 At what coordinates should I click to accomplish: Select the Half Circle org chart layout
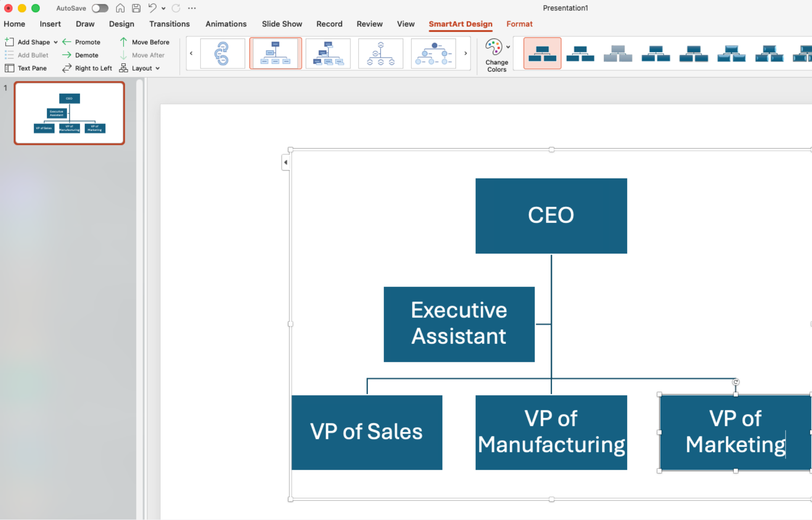381,53
